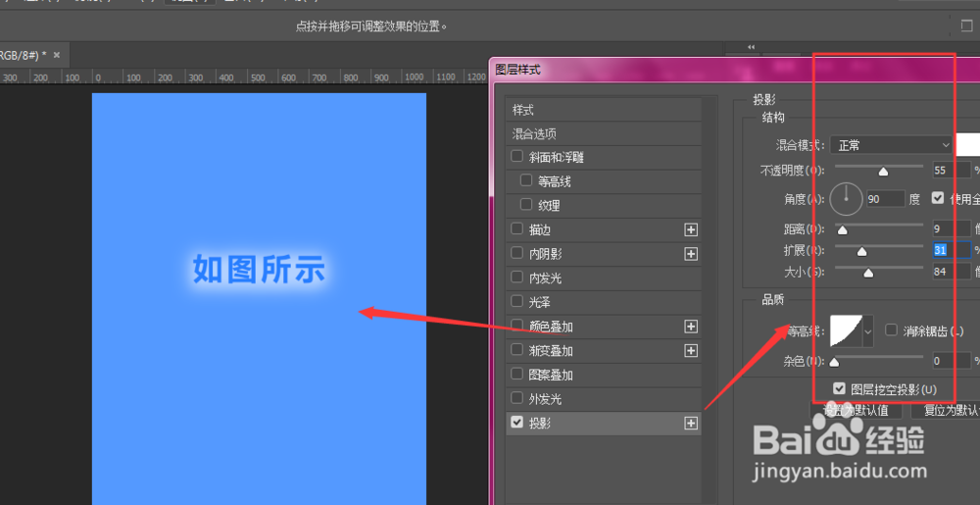
Task: Uncheck the 图层挖空投影 checkbox
Action: [x=840, y=388]
